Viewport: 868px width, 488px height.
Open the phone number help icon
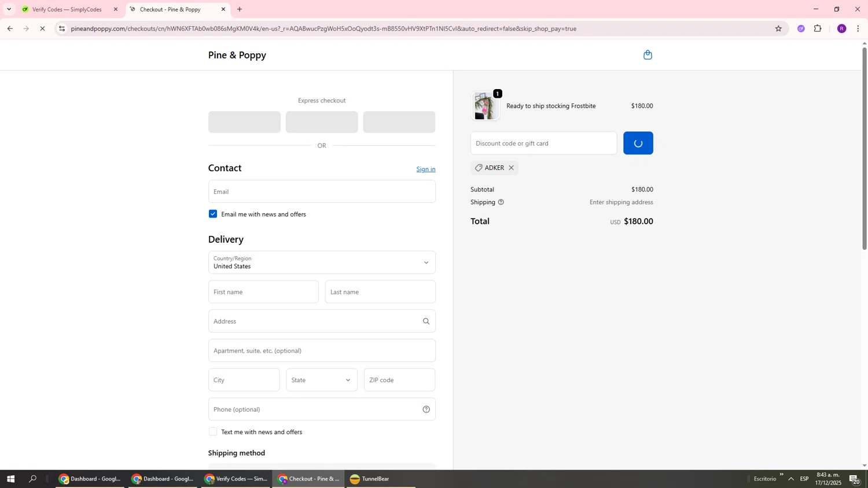click(426, 409)
